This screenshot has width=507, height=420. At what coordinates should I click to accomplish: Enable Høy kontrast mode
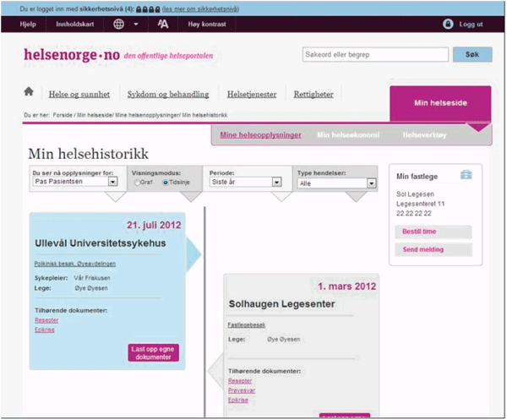pos(206,25)
